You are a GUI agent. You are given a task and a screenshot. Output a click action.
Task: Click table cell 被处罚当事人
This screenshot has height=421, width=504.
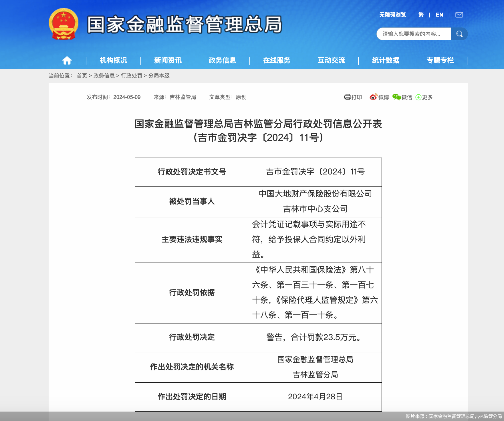pyautogui.click(x=192, y=202)
